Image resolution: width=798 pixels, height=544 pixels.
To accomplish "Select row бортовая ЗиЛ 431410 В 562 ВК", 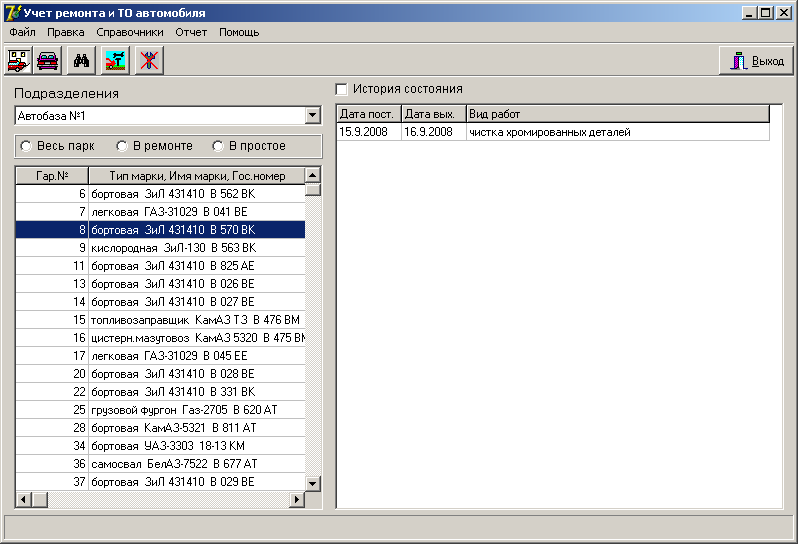I will 160,194.
